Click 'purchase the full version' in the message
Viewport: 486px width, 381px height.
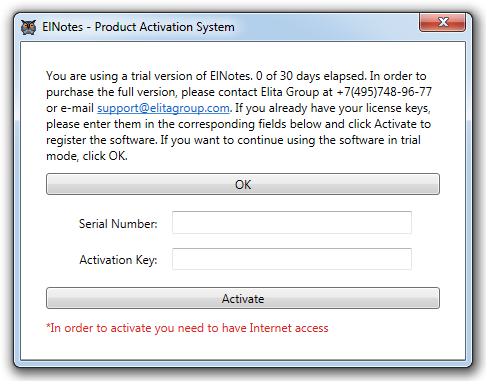point(111,92)
